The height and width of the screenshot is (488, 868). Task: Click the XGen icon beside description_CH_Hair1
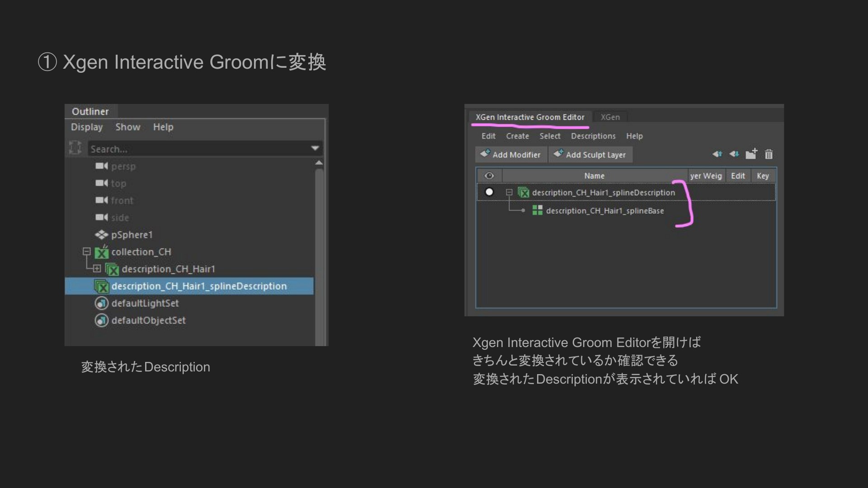[112, 269]
